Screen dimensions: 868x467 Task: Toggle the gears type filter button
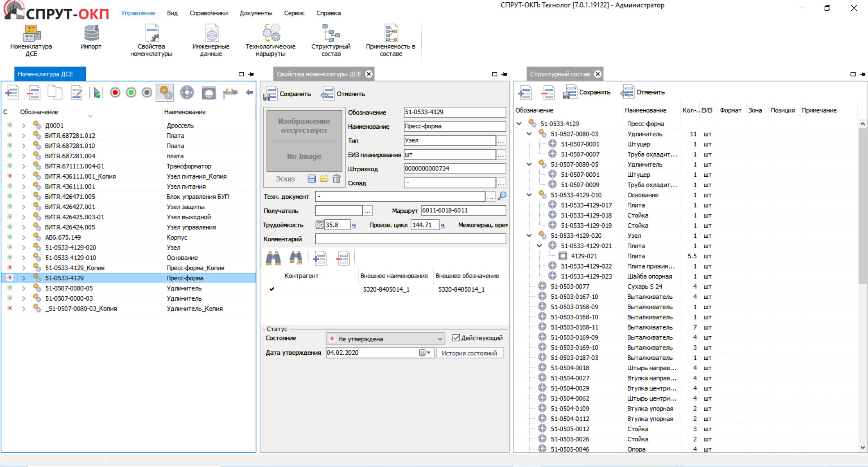tap(165, 93)
